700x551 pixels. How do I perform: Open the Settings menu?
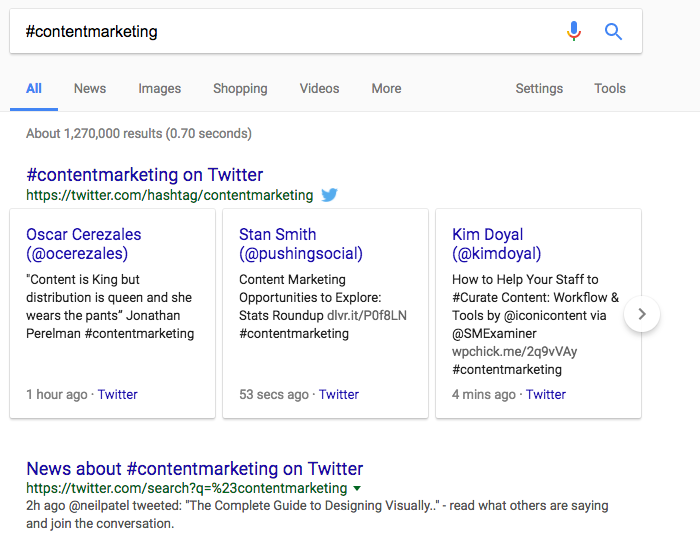tap(539, 88)
